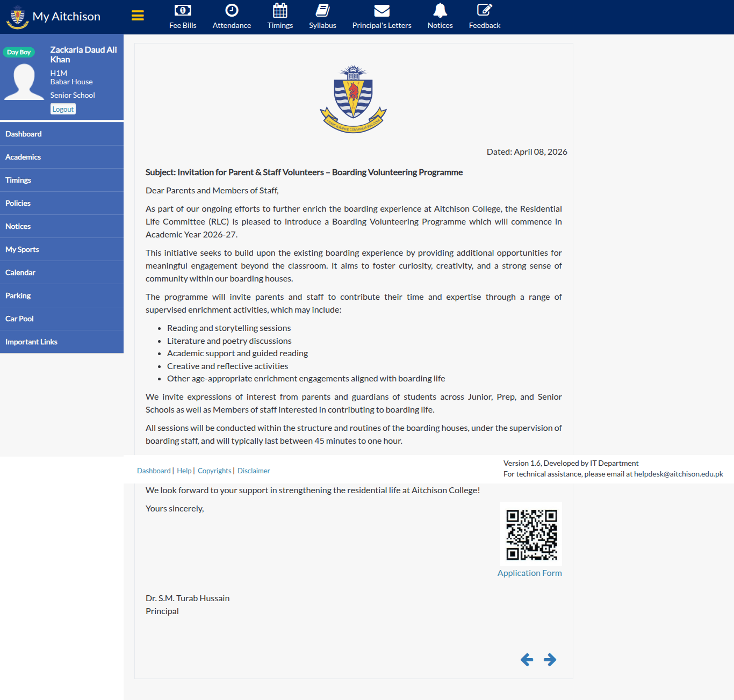Click the My Aitchison title text
The image size is (734, 700).
(x=67, y=17)
